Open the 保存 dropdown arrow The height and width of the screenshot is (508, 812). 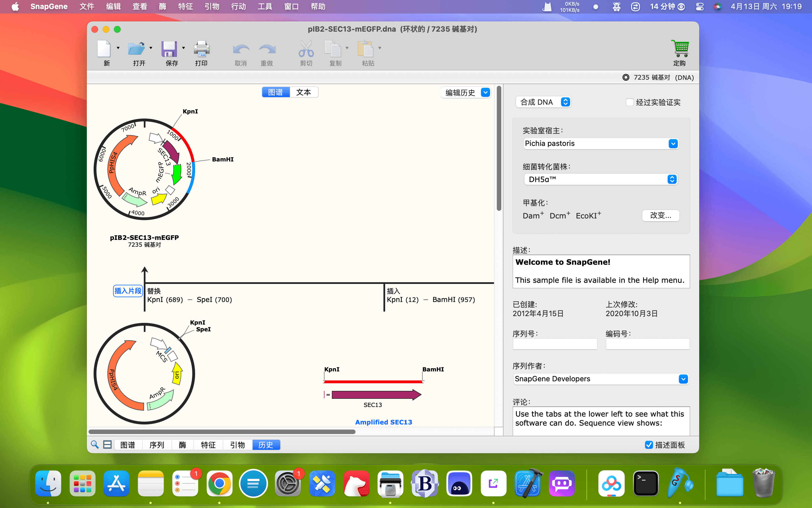[184, 48]
